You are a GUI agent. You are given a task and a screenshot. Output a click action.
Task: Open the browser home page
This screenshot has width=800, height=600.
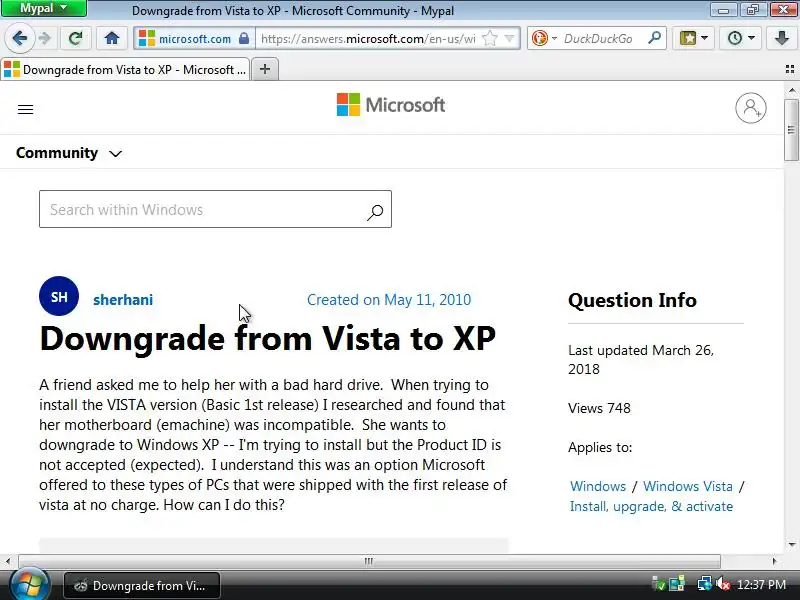[112, 38]
